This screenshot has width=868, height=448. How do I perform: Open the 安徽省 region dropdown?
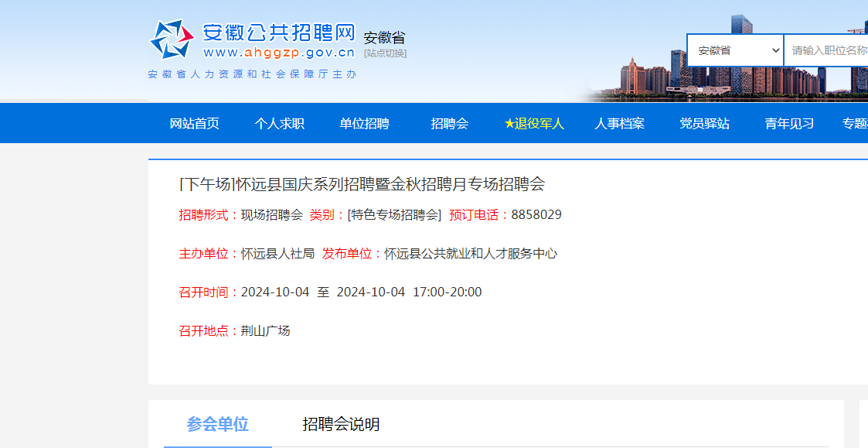[x=735, y=50]
